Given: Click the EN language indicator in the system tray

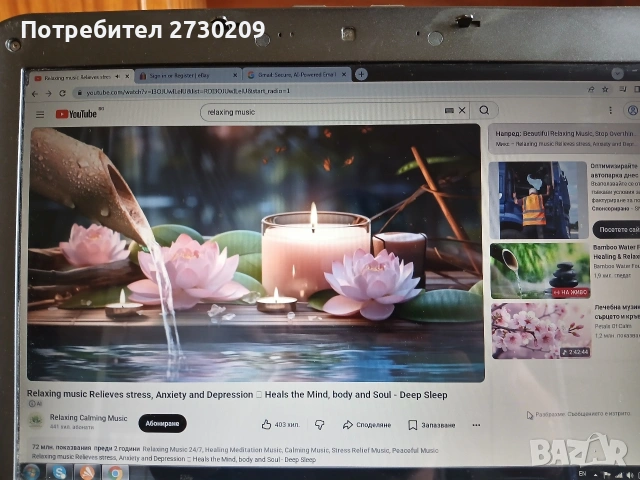Looking at the screenshot, I should (x=582, y=473).
